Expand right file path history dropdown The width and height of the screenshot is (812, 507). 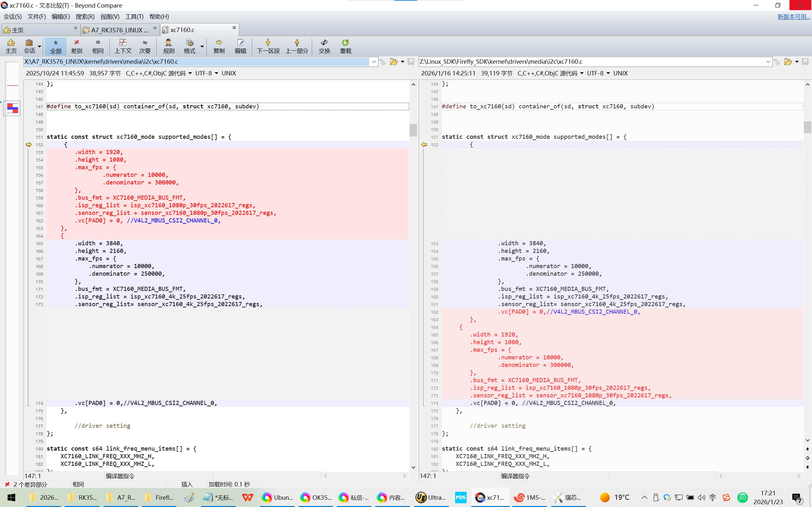click(768, 62)
